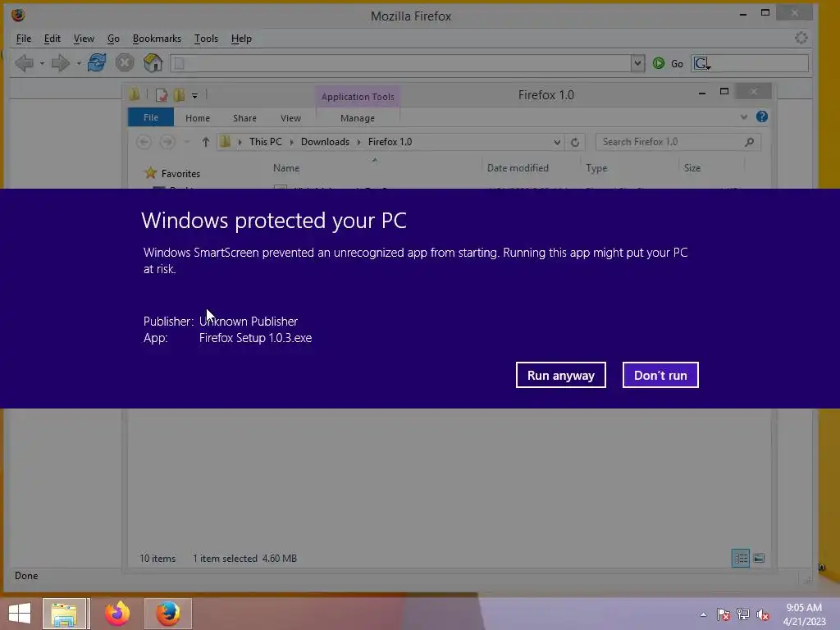The width and height of the screenshot is (840, 630).
Task: Open the Manage tab under Application Tools
Action: tap(358, 118)
